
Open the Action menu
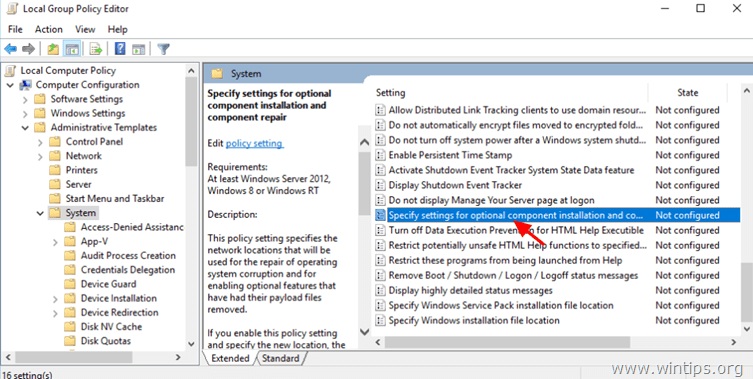tap(49, 29)
